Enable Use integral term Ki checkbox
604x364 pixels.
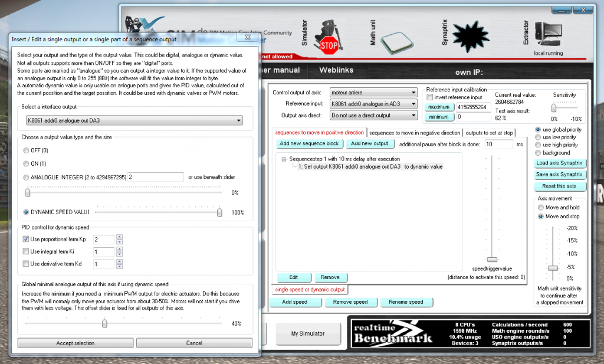tap(26, 251)
